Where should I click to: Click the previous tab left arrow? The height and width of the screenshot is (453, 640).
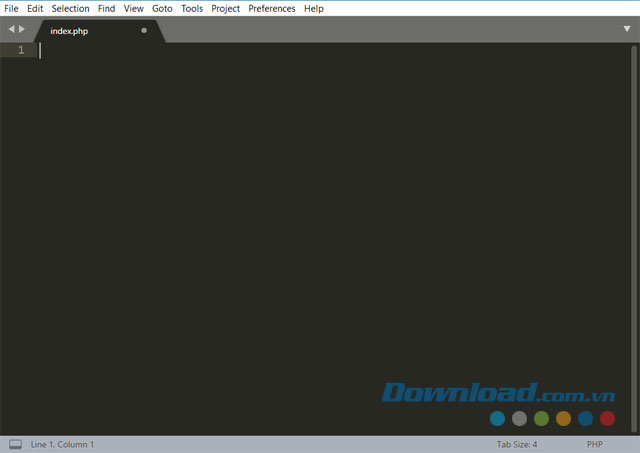tap(11, 29)
